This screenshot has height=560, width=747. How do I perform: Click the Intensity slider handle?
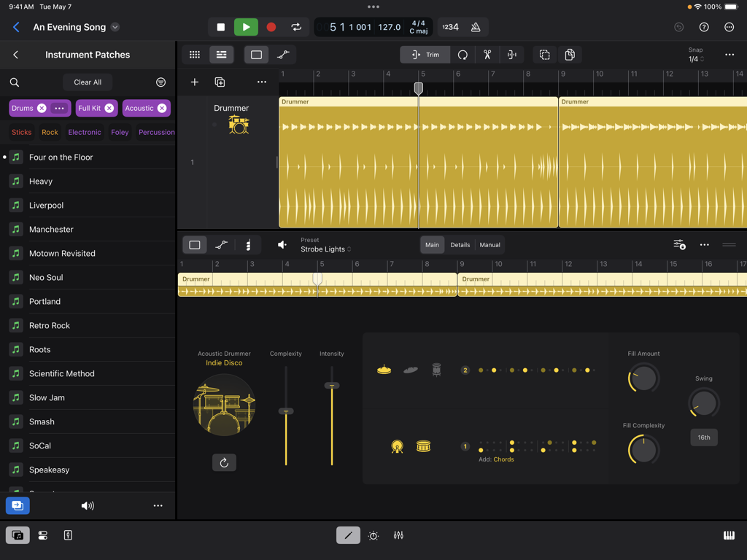[332, 385]
